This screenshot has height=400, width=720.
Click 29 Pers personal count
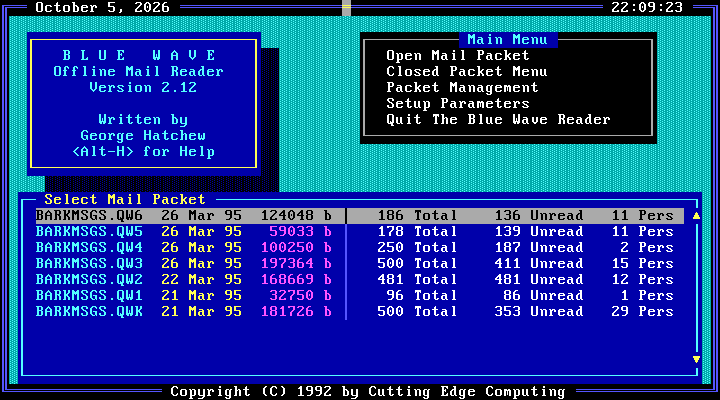point(642,312)
